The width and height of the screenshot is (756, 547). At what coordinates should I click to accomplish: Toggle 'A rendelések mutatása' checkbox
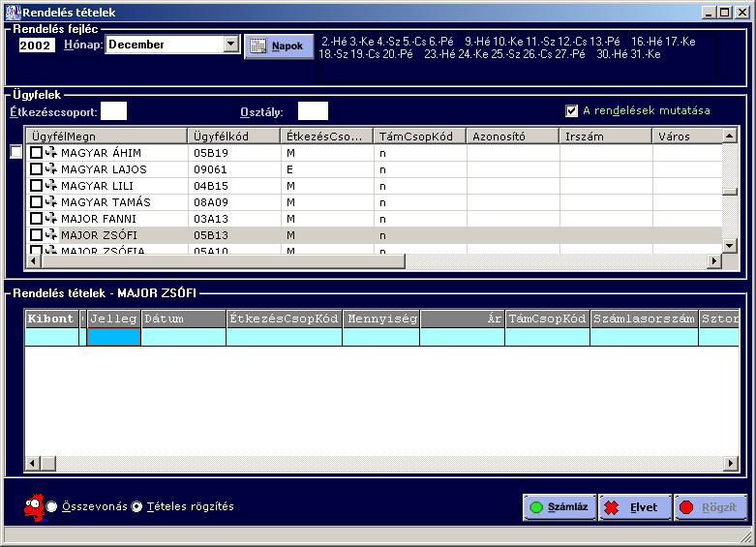(572, 110)
